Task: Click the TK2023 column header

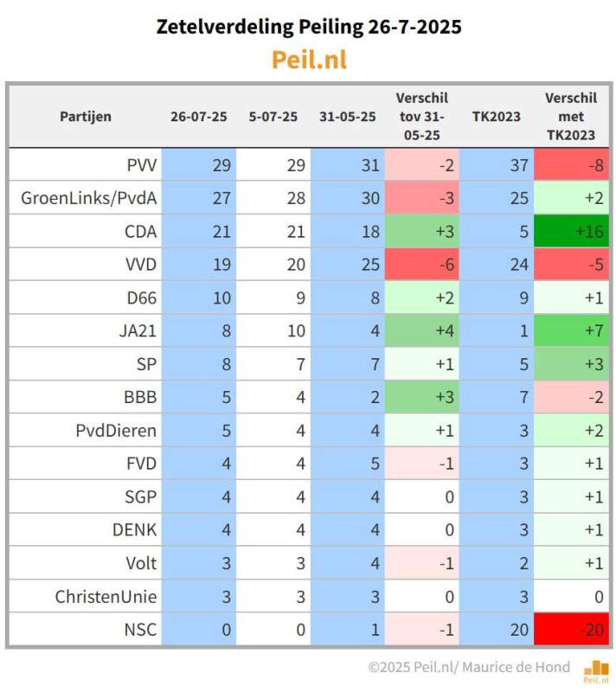Action: click(x=497, y=117)
